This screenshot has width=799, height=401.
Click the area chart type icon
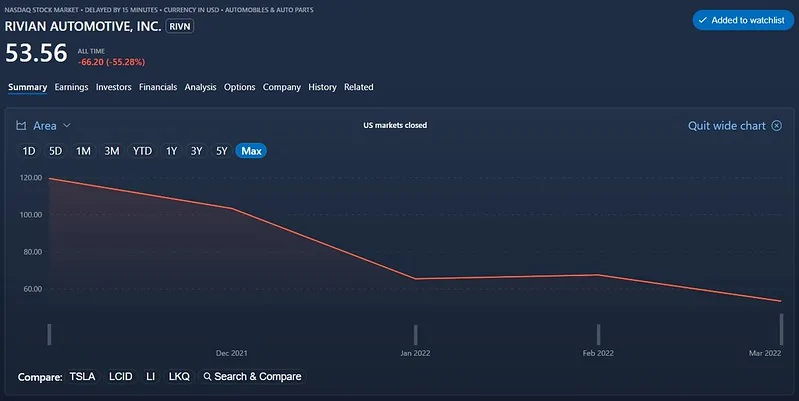(x=21, y=125)
